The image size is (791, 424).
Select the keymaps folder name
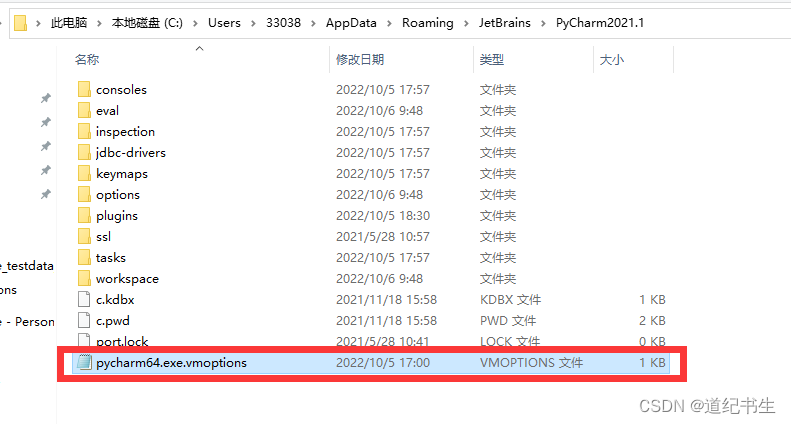(x=122, y=174)
